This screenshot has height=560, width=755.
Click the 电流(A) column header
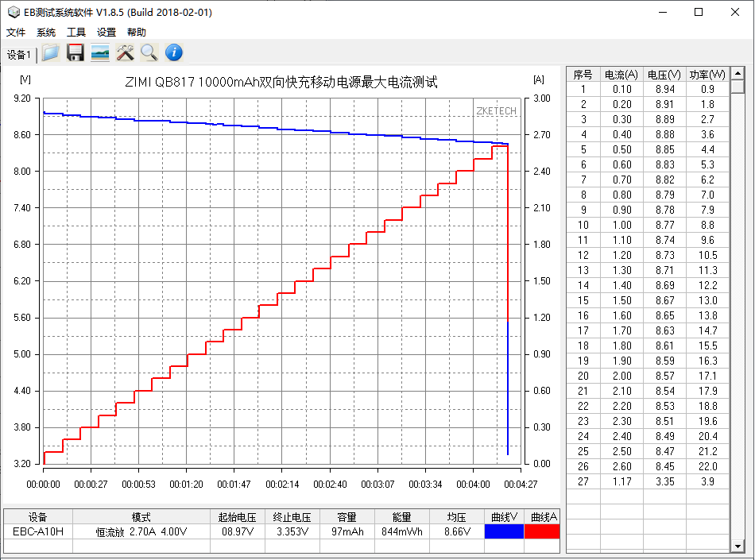tap(621, 75)
